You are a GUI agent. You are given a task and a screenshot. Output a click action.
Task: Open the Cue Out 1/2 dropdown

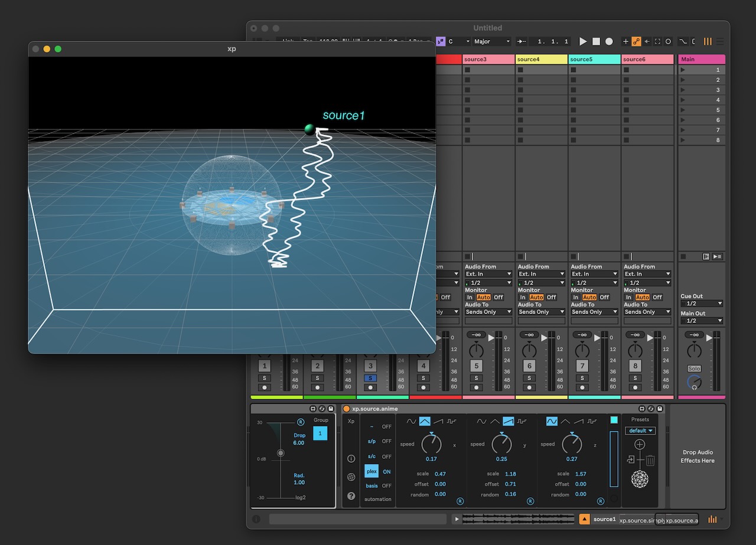point(702,303)
